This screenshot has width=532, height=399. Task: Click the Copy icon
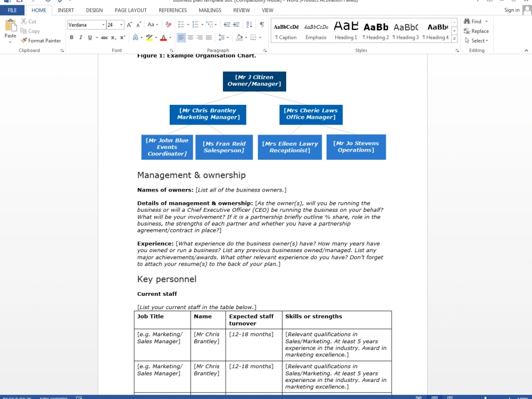coord(23,31)
